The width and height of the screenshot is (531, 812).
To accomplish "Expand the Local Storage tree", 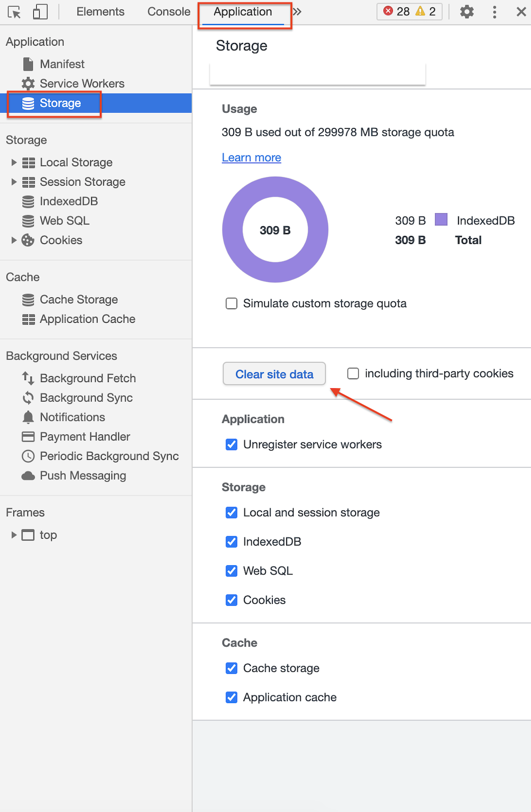I will tap(14, 163).
